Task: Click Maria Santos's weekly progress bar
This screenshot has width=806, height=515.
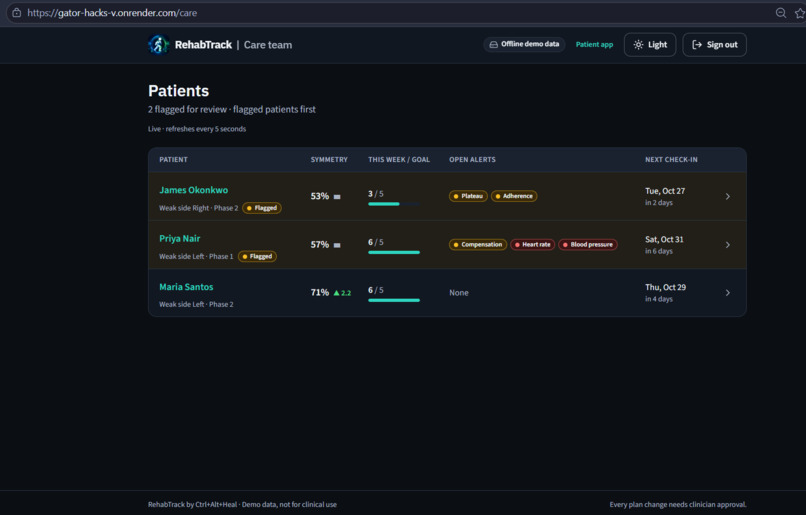Action: tap(394, 300)
